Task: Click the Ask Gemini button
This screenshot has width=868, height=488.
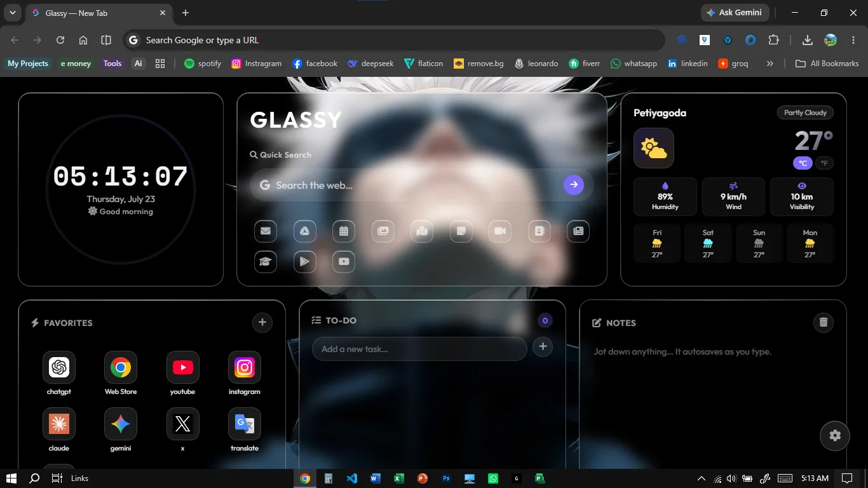Action: coord(735,13)
